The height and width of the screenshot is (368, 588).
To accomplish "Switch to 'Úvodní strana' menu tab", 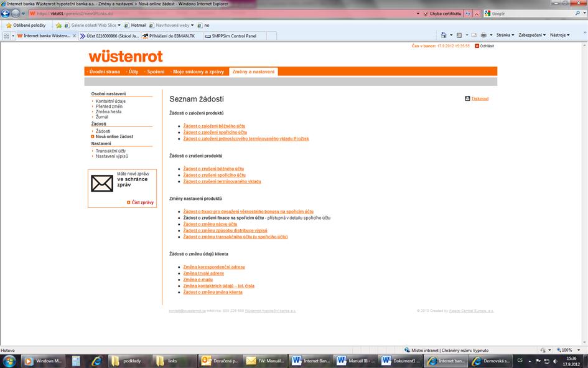I will pos(105,72).
